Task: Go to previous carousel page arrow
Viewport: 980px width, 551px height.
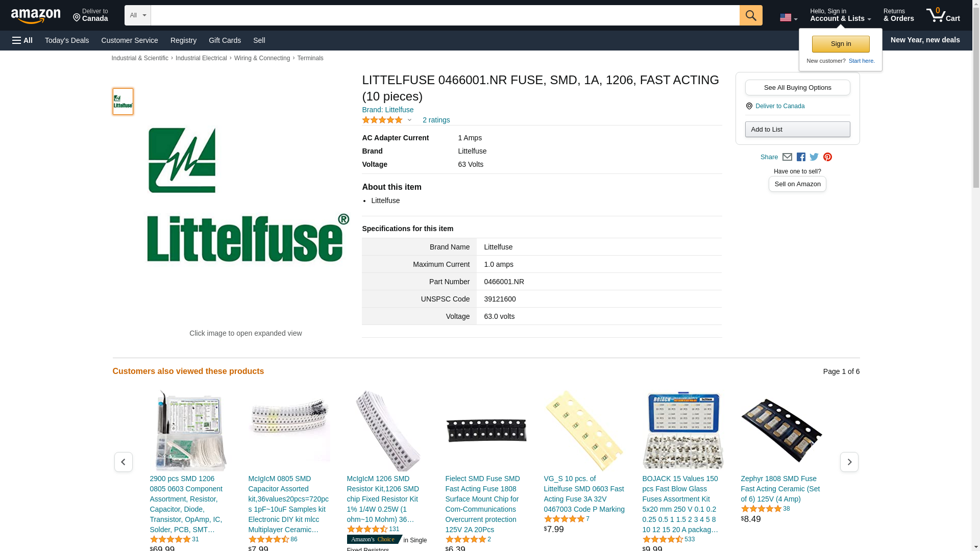Action: [124, 462]
